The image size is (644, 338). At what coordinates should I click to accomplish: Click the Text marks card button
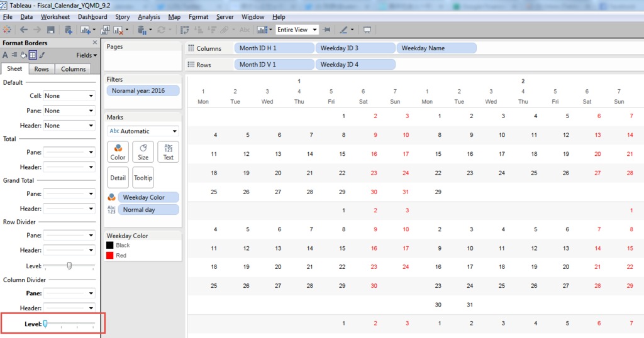point(169,152)
